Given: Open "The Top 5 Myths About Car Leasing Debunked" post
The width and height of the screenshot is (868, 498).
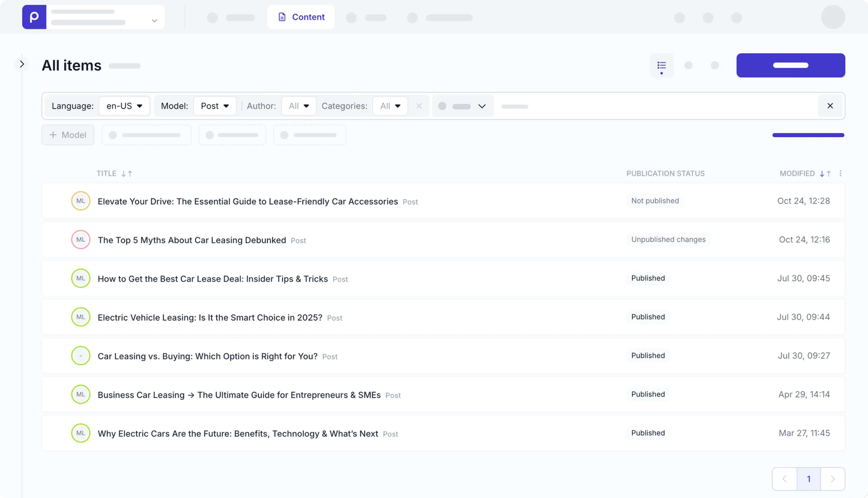Looking at the screenshot, I should (x=192, y=240).
